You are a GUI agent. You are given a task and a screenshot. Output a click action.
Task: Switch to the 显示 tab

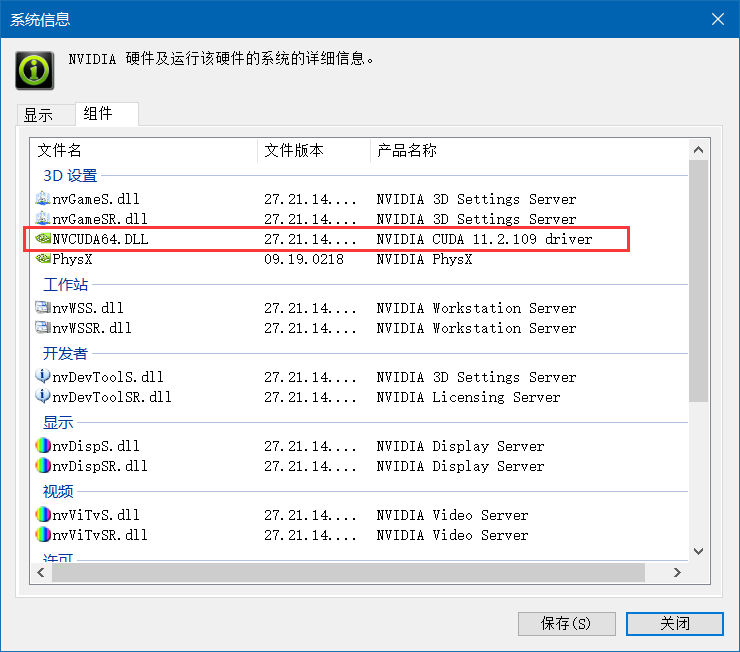[45, 115]
